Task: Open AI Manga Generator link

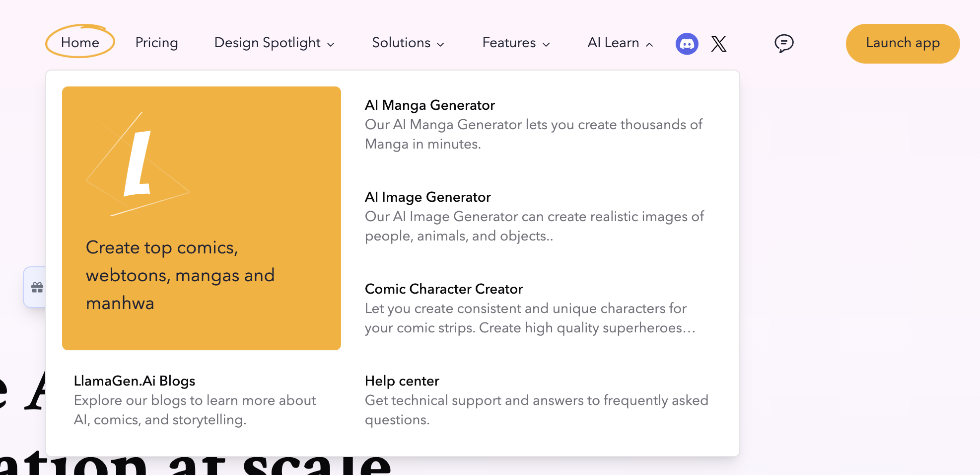Action: click(429, 105)
